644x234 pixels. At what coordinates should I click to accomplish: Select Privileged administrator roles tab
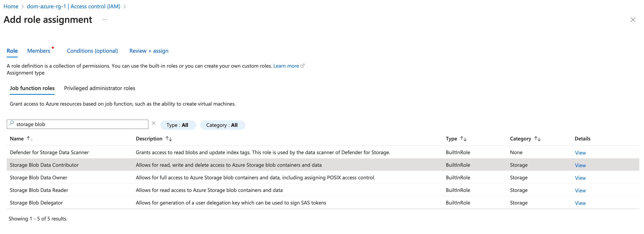tap(99, 88)
